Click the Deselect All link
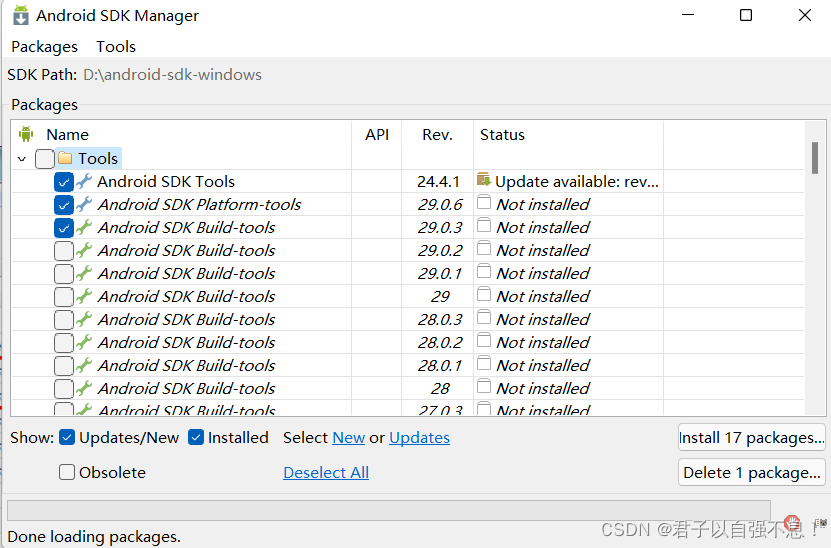831x548 pixels. pyautogui.click(x=326, y=472)
